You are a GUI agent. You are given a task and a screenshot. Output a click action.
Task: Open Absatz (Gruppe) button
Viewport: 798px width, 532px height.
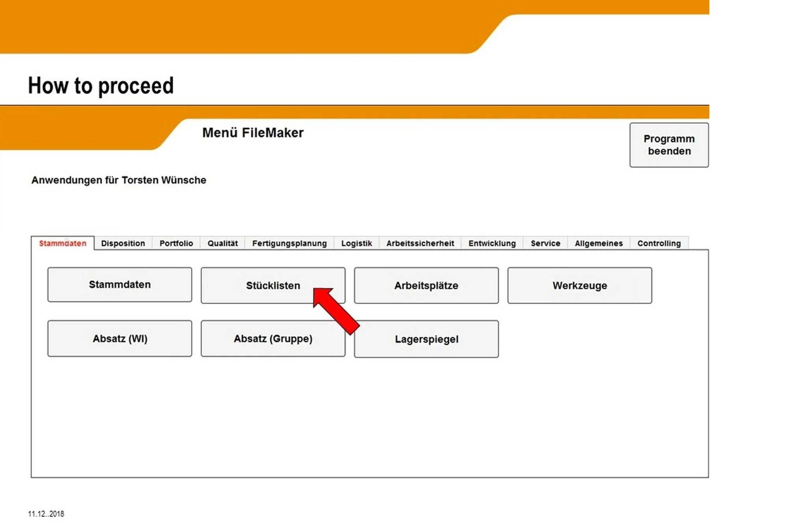click(x=273, y=339)
